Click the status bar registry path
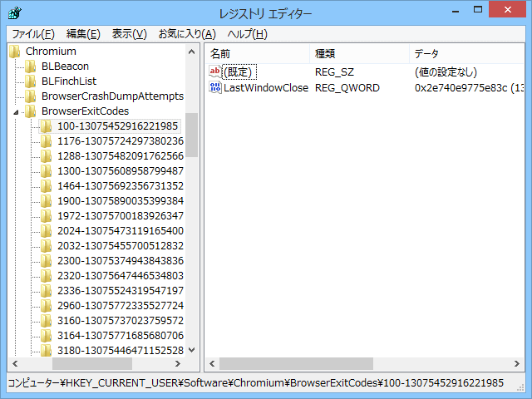532x399 pixels. pos(255,383)
